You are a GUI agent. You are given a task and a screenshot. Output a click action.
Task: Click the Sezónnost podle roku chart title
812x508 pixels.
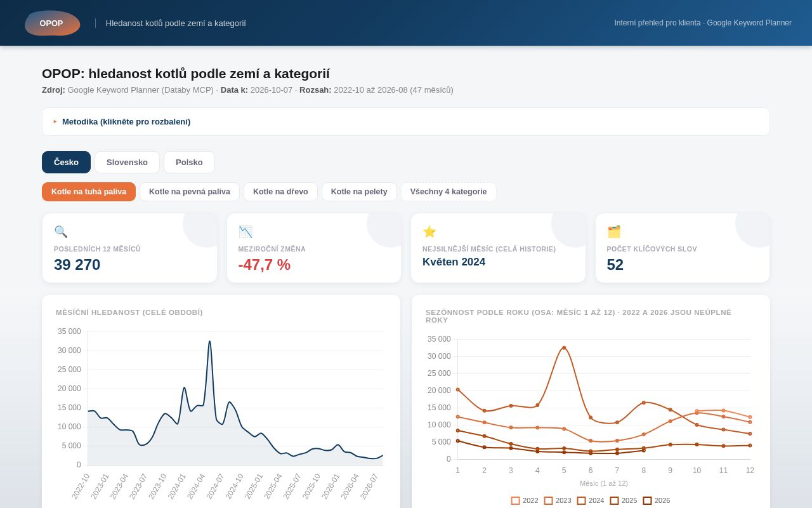[579, 316]
